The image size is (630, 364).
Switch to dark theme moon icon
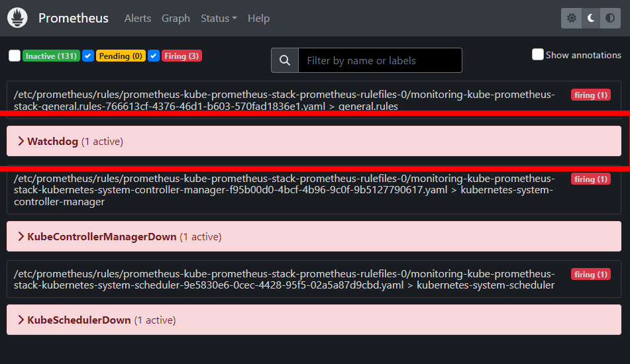[x=591, y=18]
